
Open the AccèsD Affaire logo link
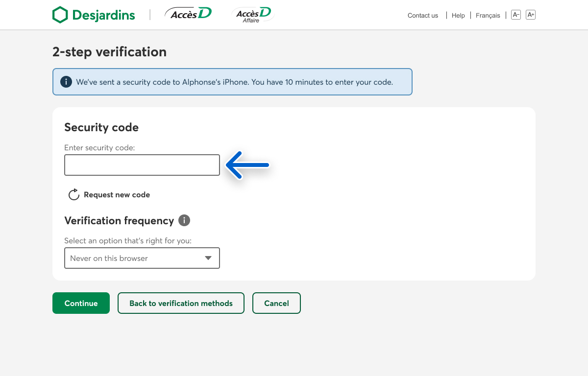(253, 15)
